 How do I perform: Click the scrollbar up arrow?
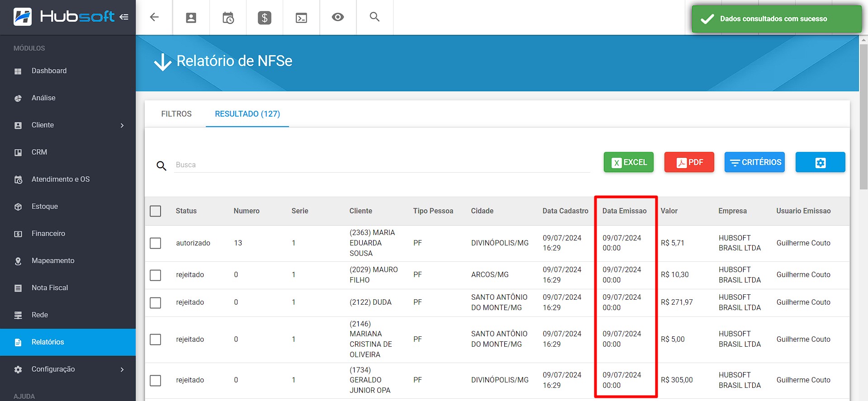863,40
